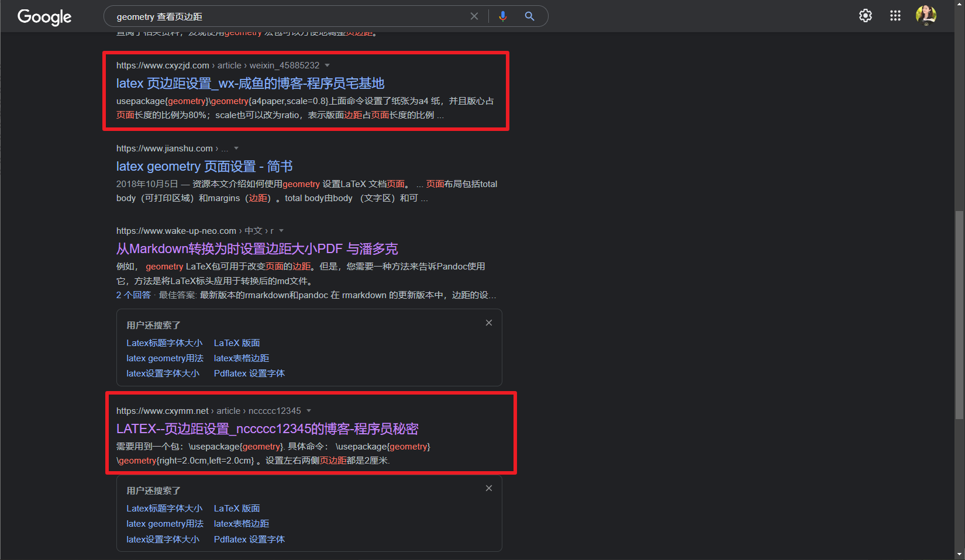Click the date '2018年10月5日' in jianshu snippet
Viewport: 965px width, 560px height.
pyautogui.click(x=147, y=184)
